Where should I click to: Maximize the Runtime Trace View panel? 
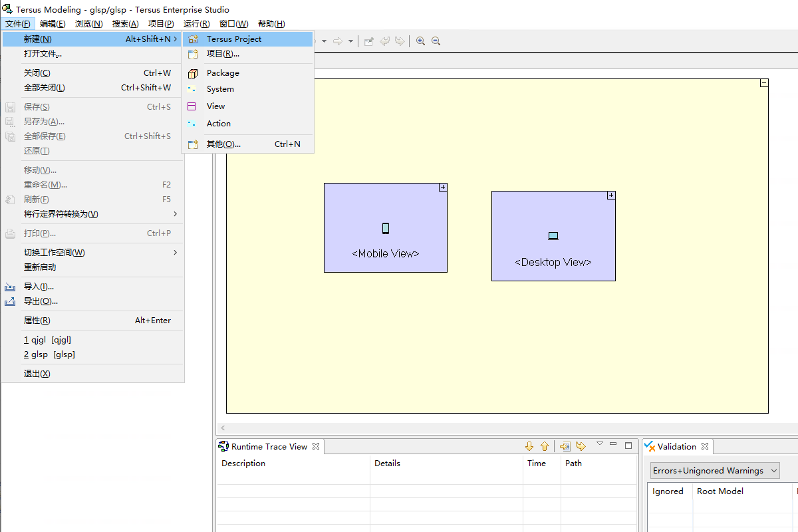628,445
